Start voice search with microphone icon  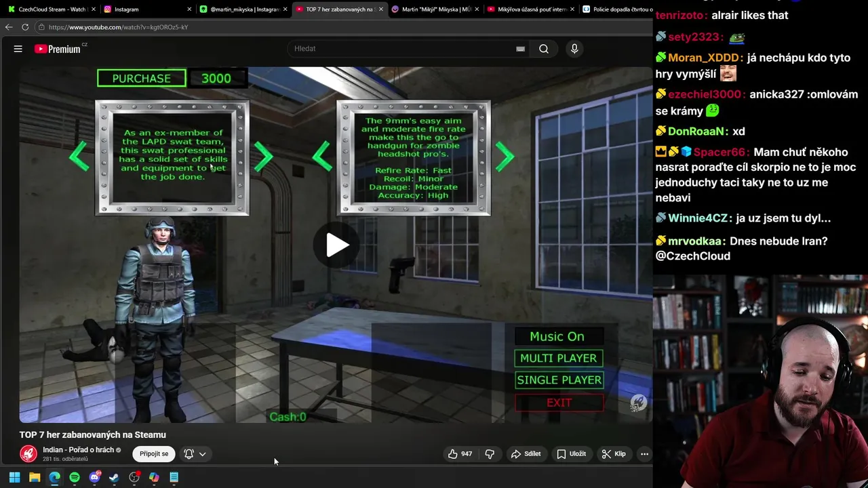(x=574, y=49)
